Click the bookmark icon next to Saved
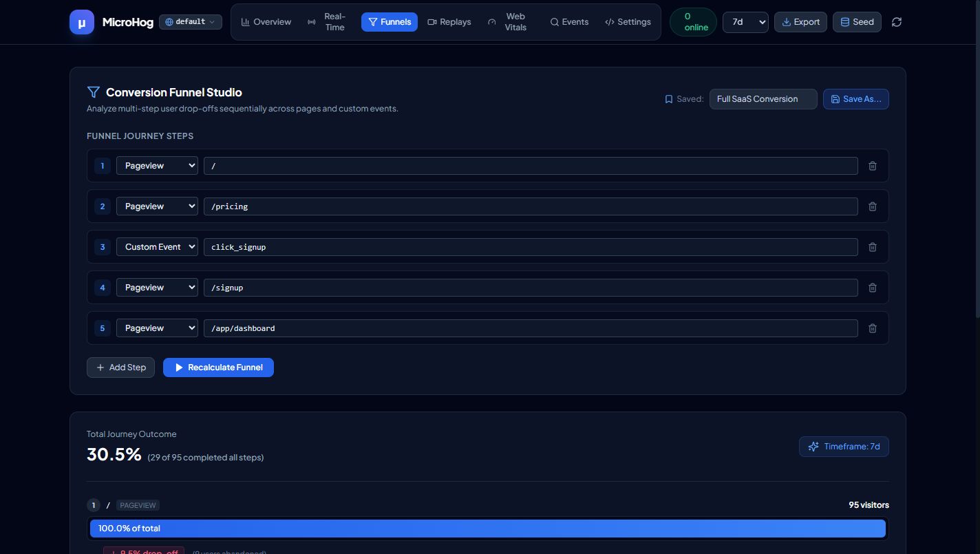 coord(668,99)
